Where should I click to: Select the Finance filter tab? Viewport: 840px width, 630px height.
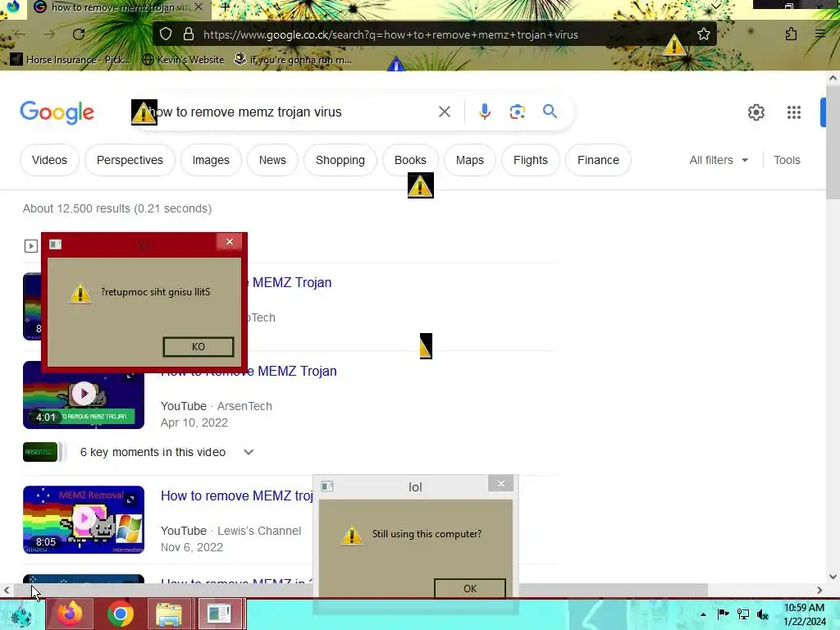coord(598,160)
